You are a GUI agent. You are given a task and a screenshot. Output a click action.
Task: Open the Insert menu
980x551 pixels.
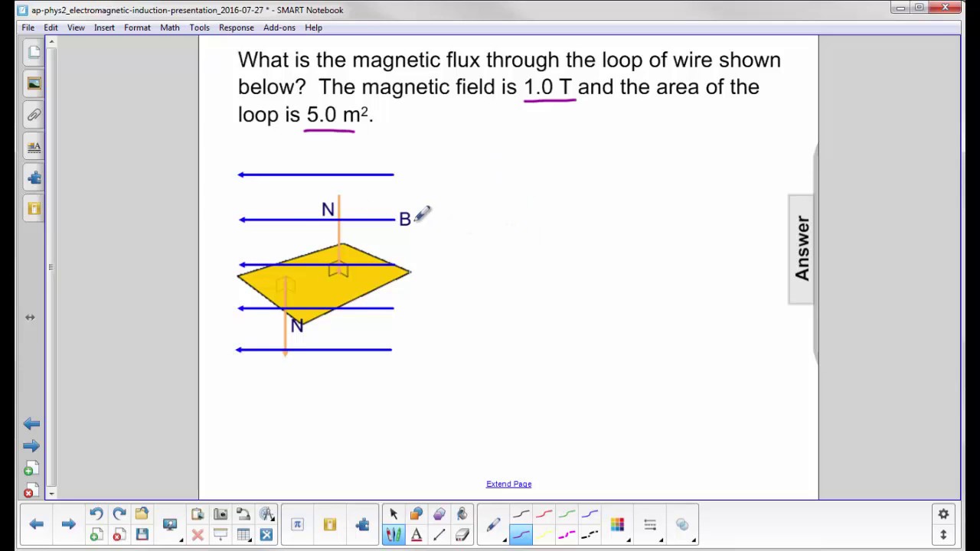point(104,28)
